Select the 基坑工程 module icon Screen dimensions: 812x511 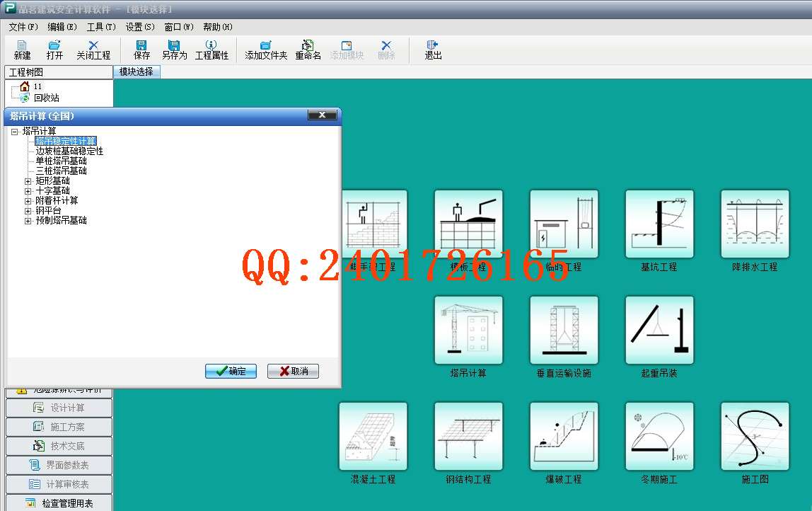659,224
